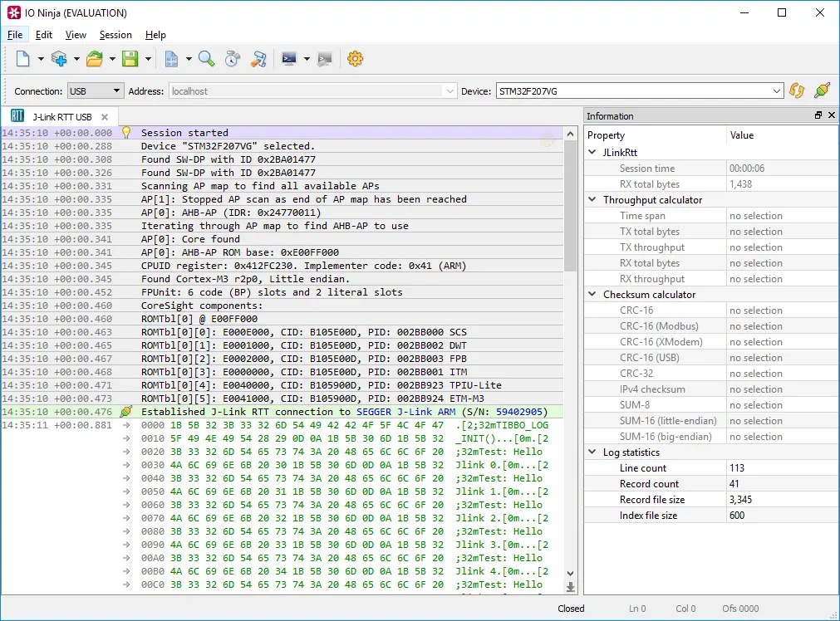Click the green Save floppy disk icon
This screenshot has height=621, width=840.
pyautogui.click(x=130, y=59)
